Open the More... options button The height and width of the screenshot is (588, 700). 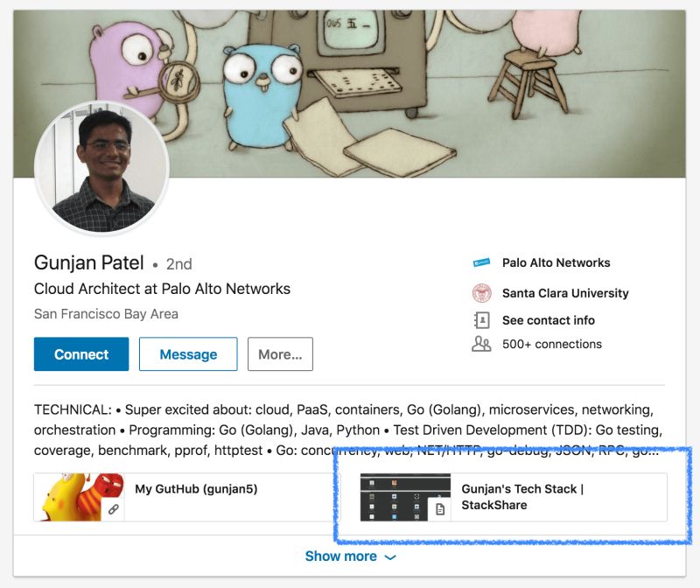coord(280,354)
